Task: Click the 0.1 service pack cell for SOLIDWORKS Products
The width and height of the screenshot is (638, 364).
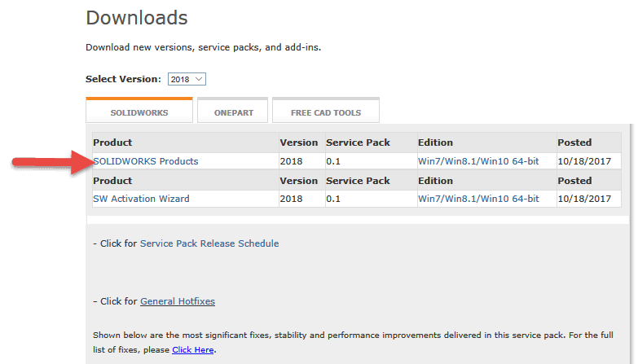Action: (333, 161)
